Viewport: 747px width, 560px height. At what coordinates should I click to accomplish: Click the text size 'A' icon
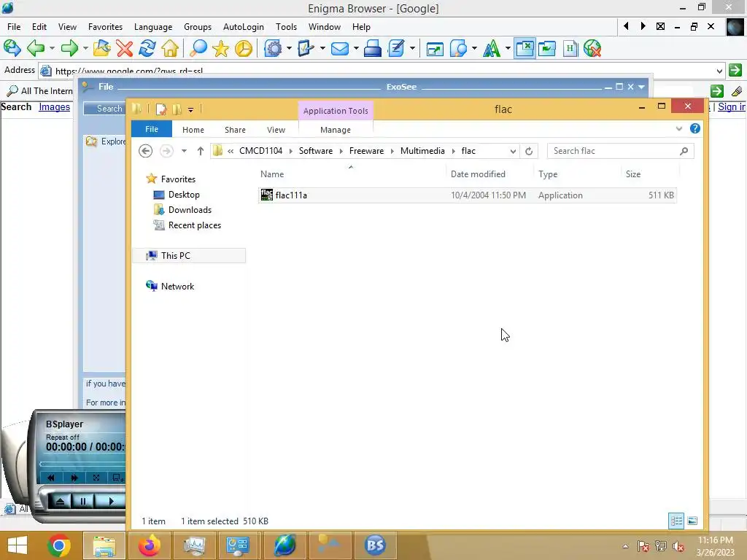(492, 48)
